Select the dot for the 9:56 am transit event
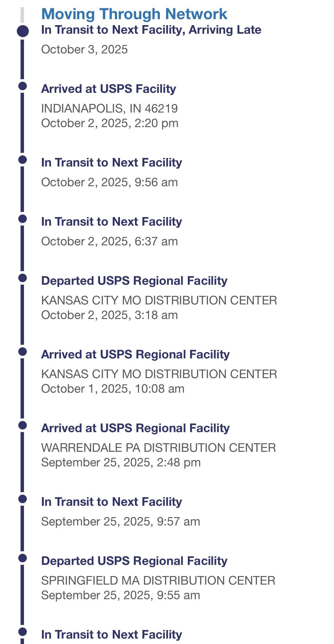The width and height of the screenshot is (334, 644). pos(23,160)
